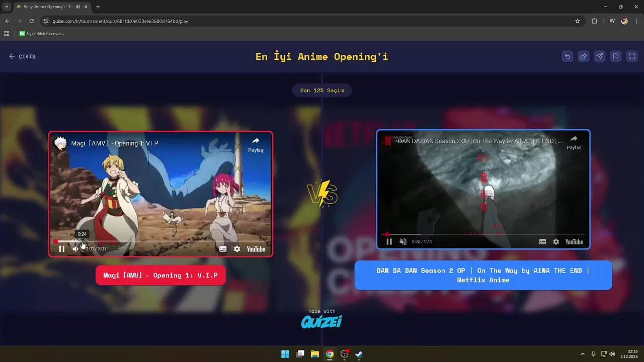Mute the tab via its speaker icon
Screen dimensions: 644x362
(77, 7)
